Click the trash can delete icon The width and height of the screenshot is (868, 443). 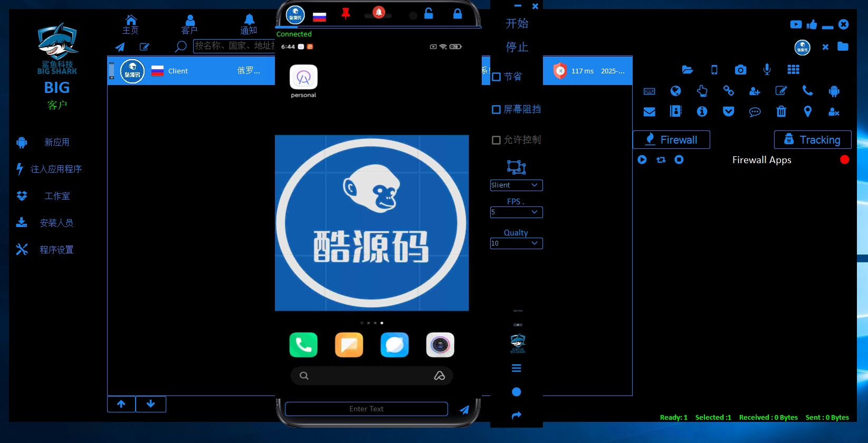click(781, 111)
